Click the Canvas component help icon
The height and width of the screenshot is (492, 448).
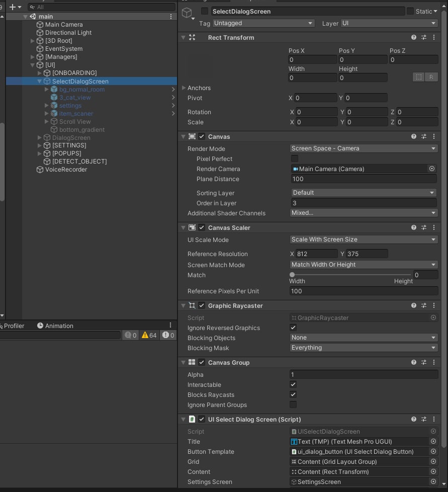414,136
